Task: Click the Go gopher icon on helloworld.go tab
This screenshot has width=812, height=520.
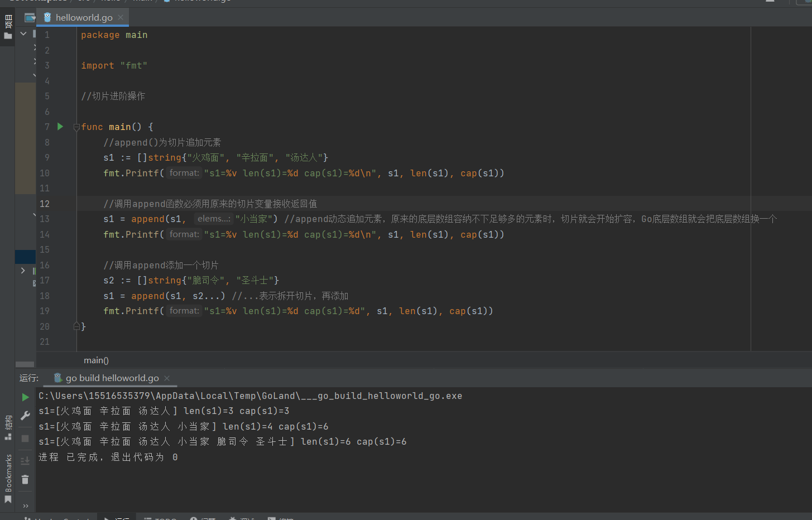Action: [x=47, y=17]
